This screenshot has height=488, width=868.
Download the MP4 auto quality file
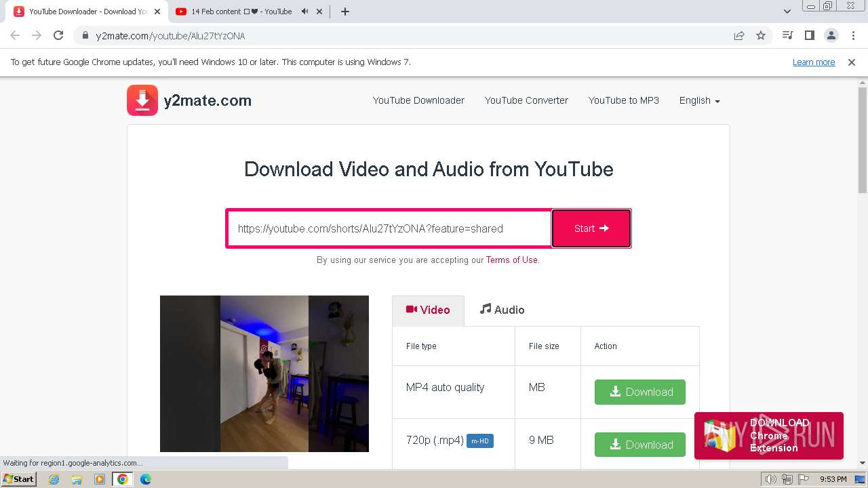[640, 392]
